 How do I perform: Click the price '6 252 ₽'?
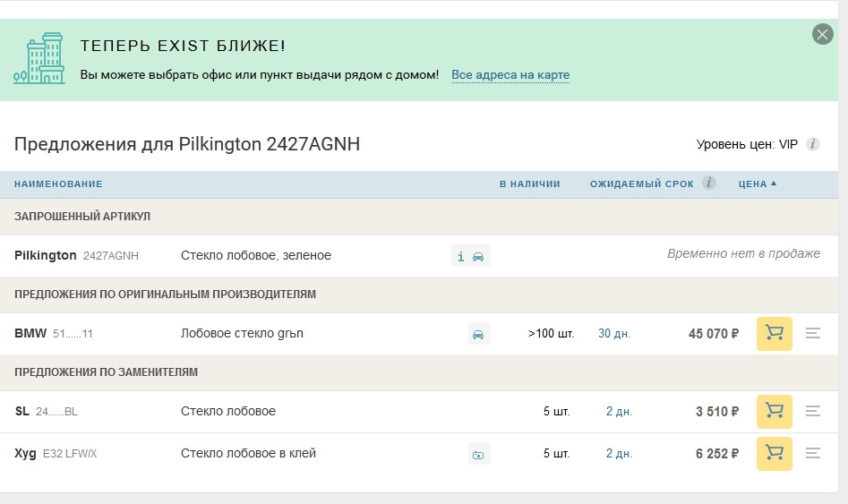click(x=717, y=454)
